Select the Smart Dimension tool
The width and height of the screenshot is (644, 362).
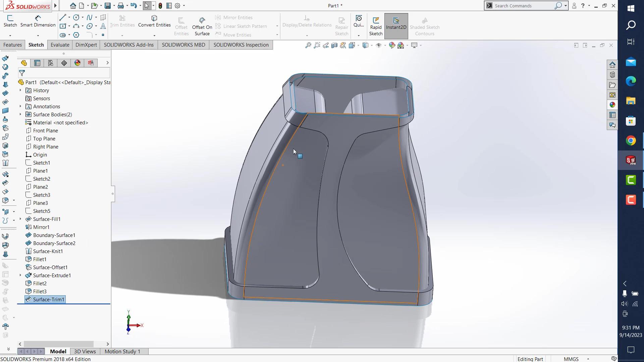pos(38,21)
